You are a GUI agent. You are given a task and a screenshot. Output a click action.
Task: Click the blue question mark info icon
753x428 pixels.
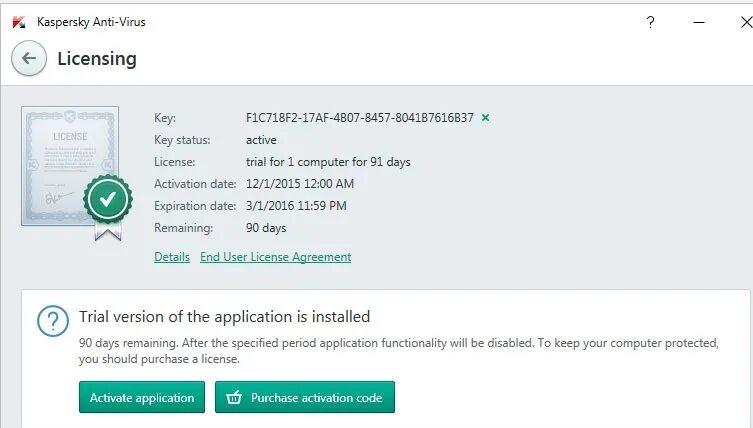click(53, 320)
